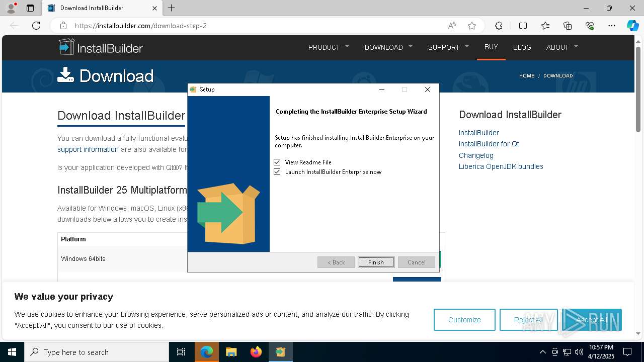Open the BLOG page

[x=522, y=47]
